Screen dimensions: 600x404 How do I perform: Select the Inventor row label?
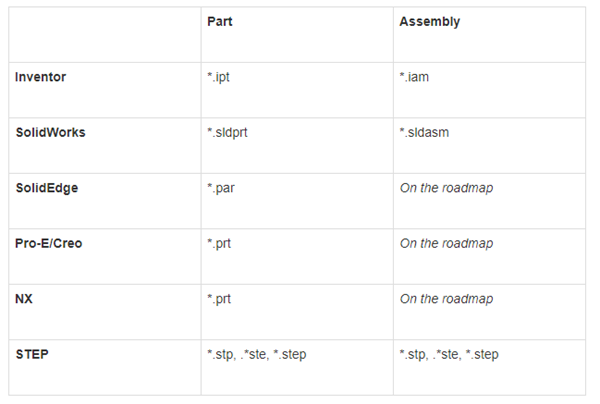click(x=39, y=77)
